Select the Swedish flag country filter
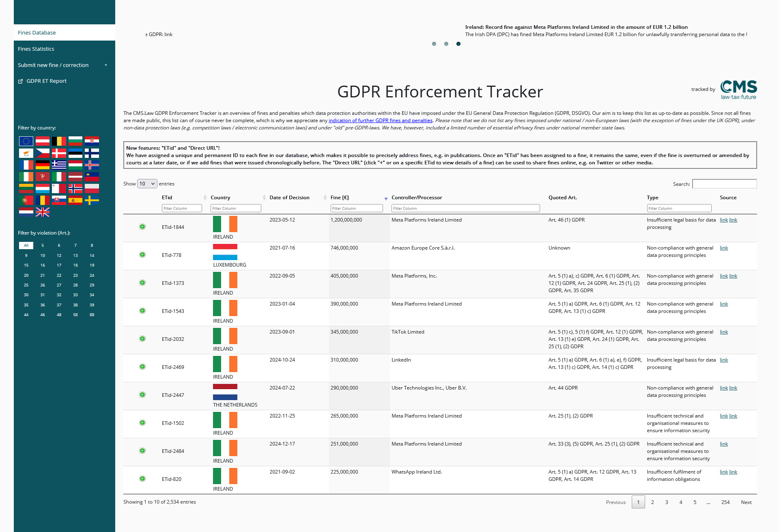This screenshot has width=779, height=532. [x=92, y=200]
